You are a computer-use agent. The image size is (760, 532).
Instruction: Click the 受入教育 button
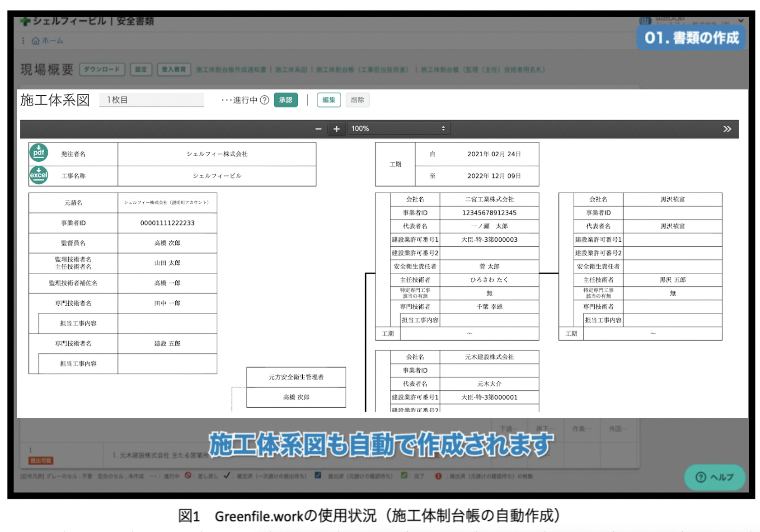[174, 70]
